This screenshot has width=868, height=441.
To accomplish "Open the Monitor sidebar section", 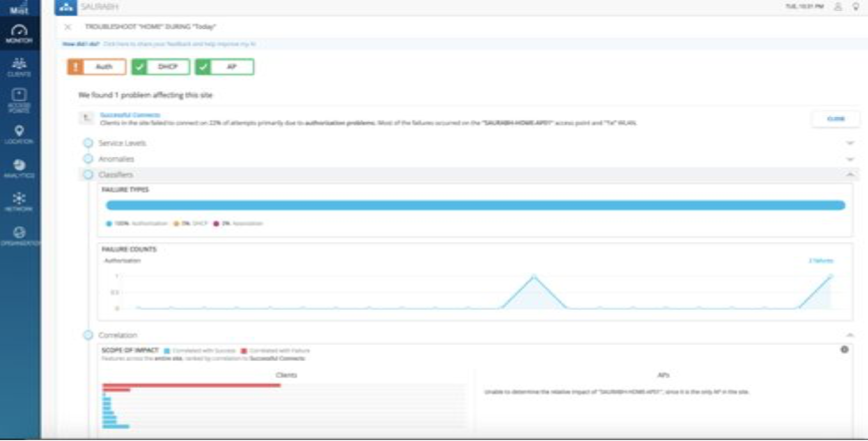I will coord(19,34).
